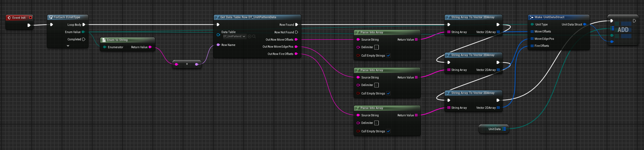Toggle Cull Empty Strings in middle Parse node

[x=388, y=93]
